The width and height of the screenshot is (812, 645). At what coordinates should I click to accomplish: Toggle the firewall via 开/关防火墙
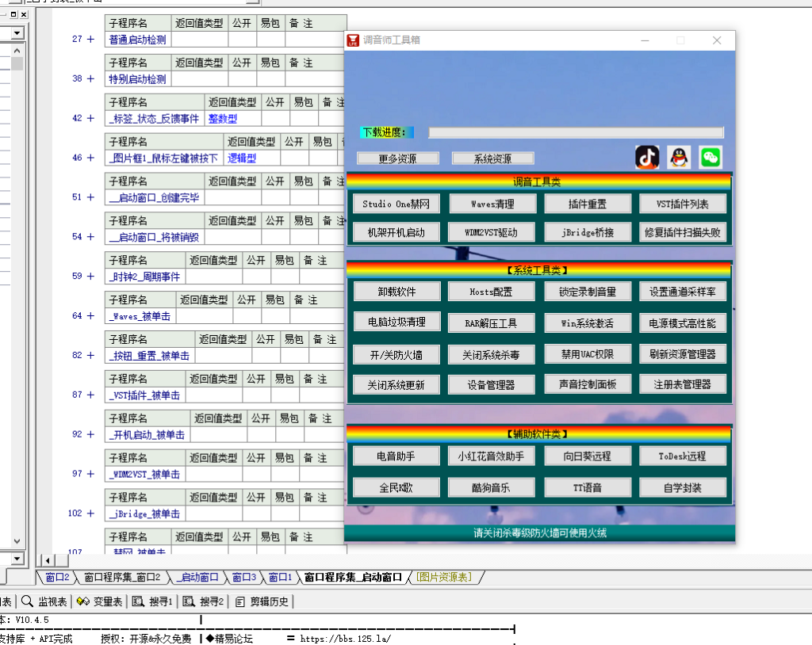click(x=396, y=354)
